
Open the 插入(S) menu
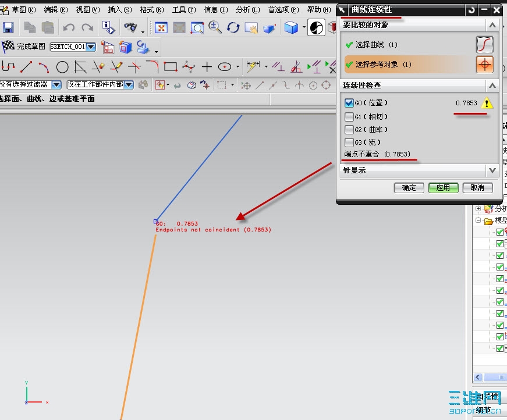pos(120,10)
